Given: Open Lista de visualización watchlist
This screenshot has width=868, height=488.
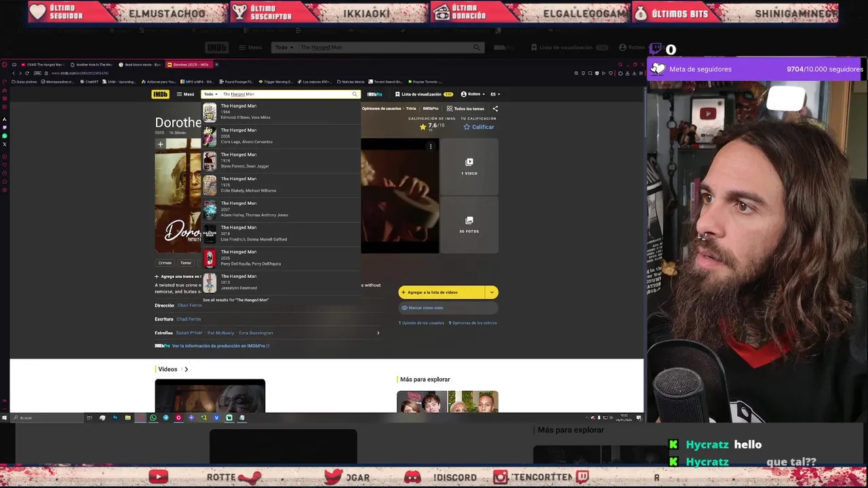Looking at the screenshot, I should tap(425, 94).
